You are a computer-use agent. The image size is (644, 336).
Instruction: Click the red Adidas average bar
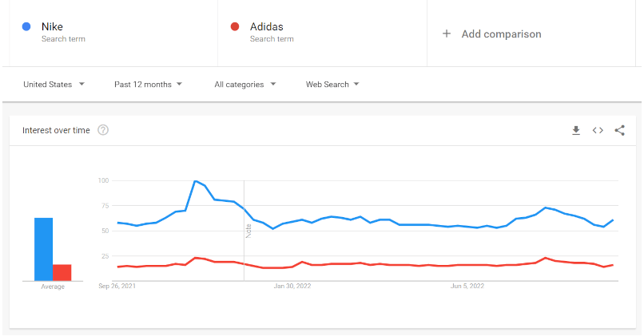62,272
